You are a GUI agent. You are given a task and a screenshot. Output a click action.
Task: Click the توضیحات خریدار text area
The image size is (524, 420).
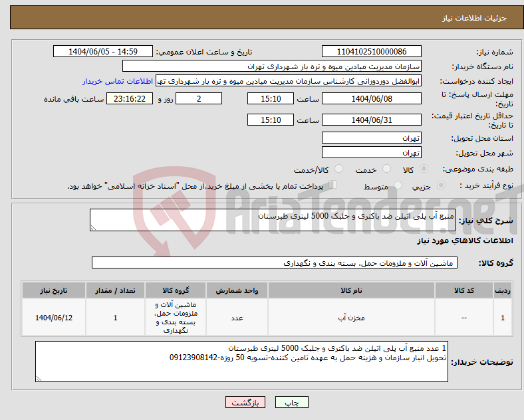[241, 362]
